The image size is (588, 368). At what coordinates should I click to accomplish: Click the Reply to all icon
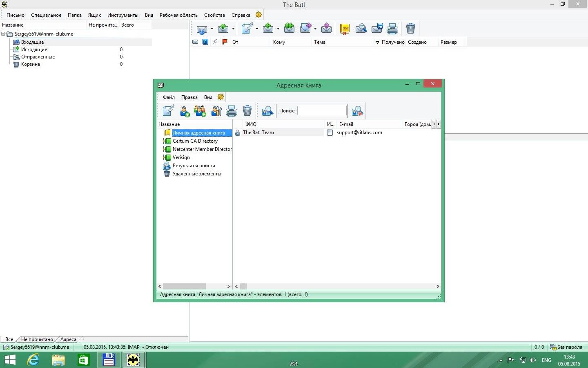pos(290,28)
